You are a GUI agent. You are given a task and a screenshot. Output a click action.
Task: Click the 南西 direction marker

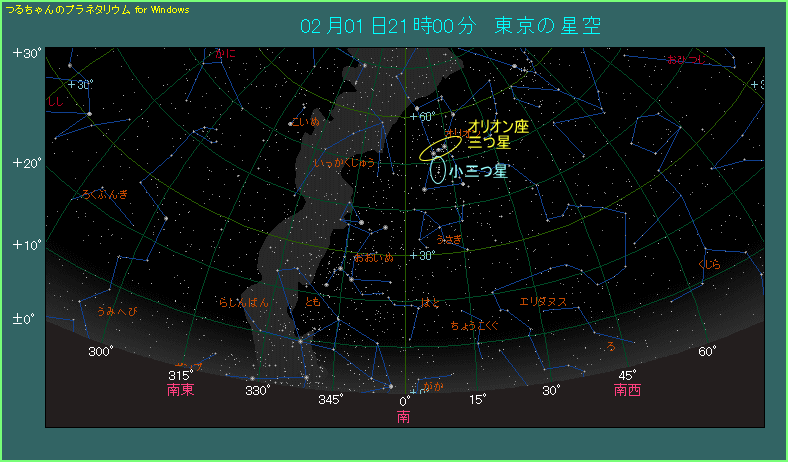click(627, 390)
